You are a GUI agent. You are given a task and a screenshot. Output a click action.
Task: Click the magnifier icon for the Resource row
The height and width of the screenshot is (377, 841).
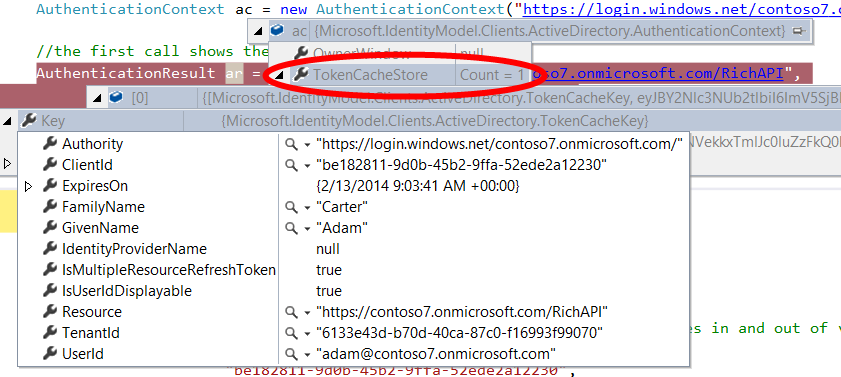pos(291,312)
